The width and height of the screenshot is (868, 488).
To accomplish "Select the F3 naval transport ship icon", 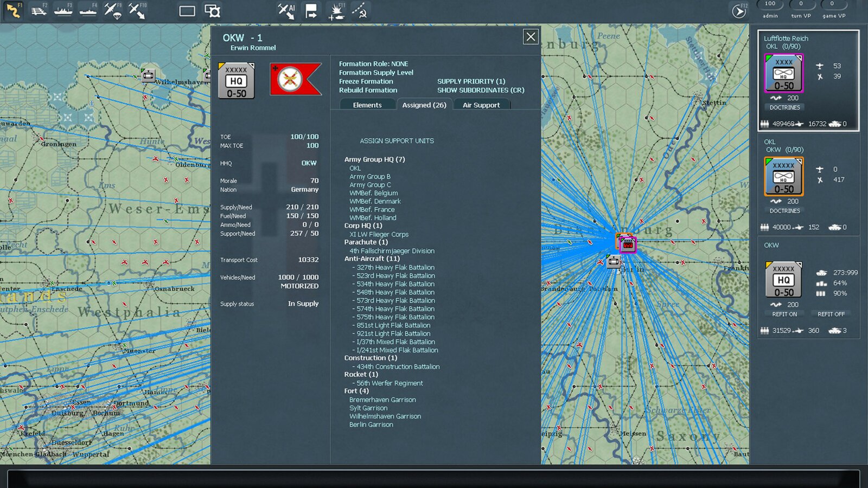I will tap(63, 11).
